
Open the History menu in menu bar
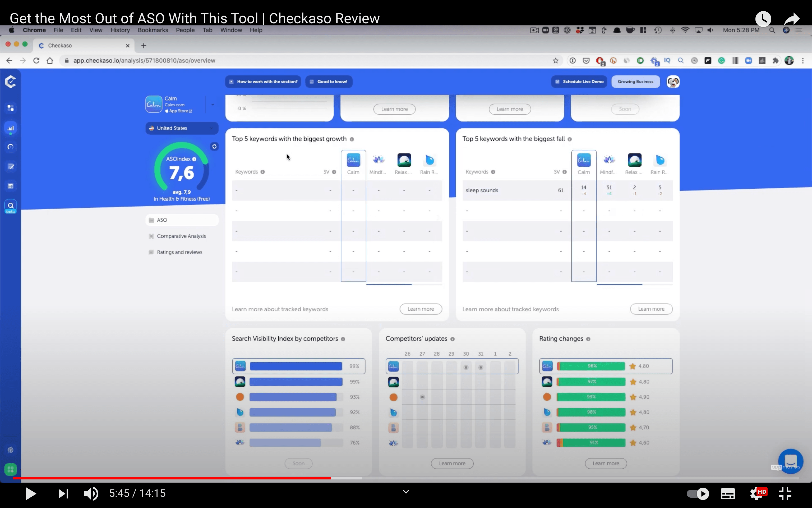click(x=120, y=30)
